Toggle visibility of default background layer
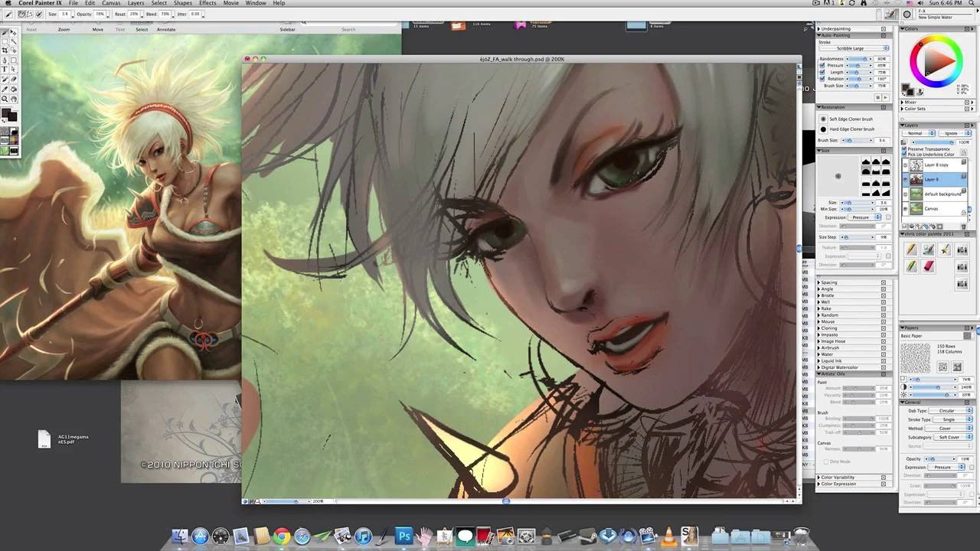 coord(906,194)
